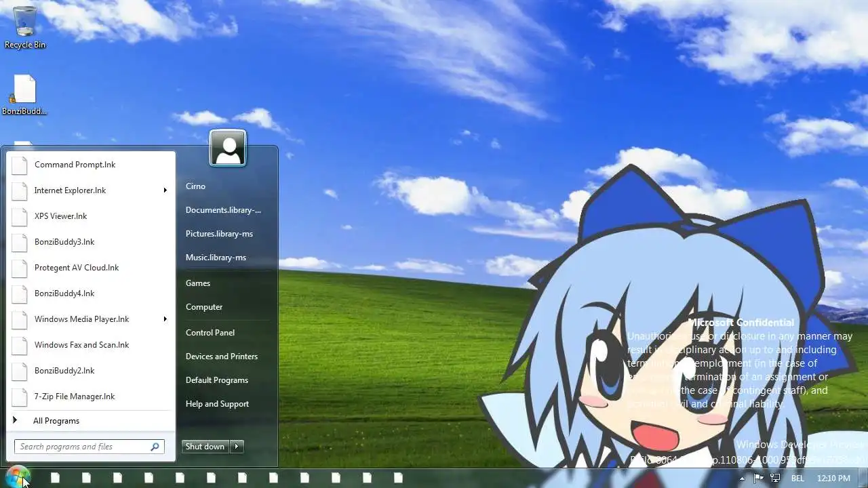Click the Show desktop strip on the taskbar
This screenshot has height=488, width=868.
point(863,478)
